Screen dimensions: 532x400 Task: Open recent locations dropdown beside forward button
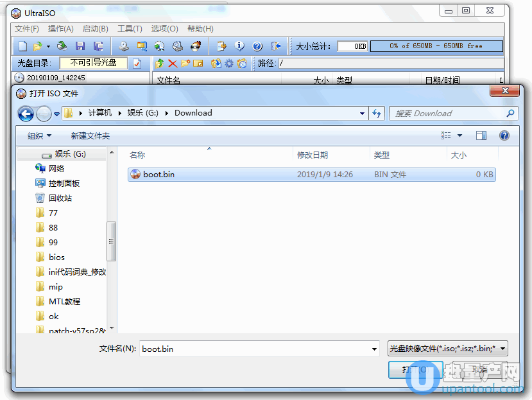[x=56, y=114]
